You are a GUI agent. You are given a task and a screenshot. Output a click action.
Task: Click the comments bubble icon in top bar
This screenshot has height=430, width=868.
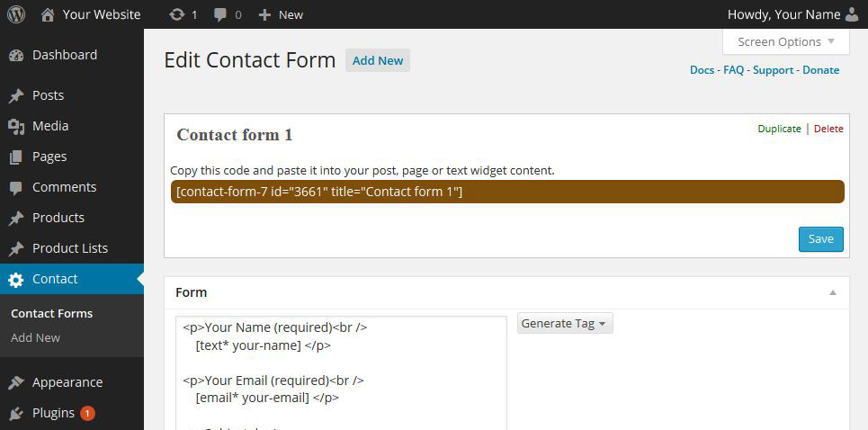pyautogui.click(x=220, y=14)
